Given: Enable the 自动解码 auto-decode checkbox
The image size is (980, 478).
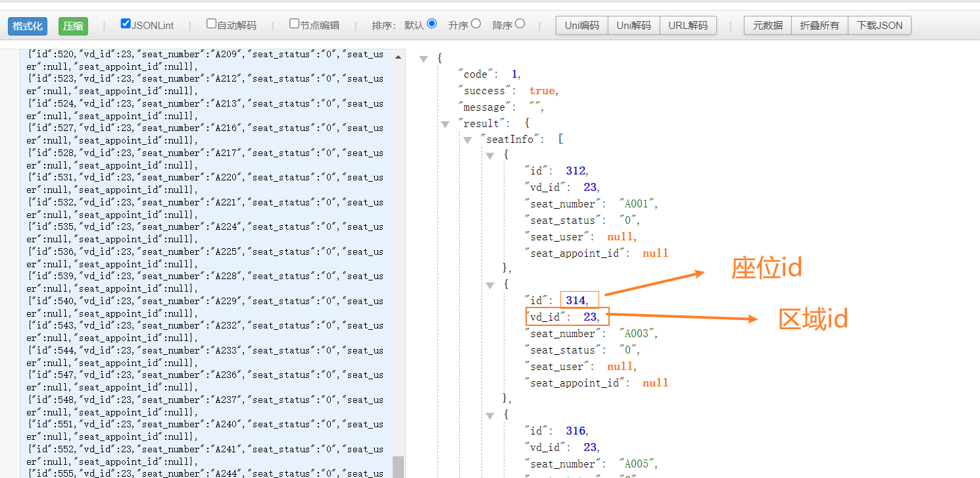Looking at the screenshot, I should pos(211,24).
